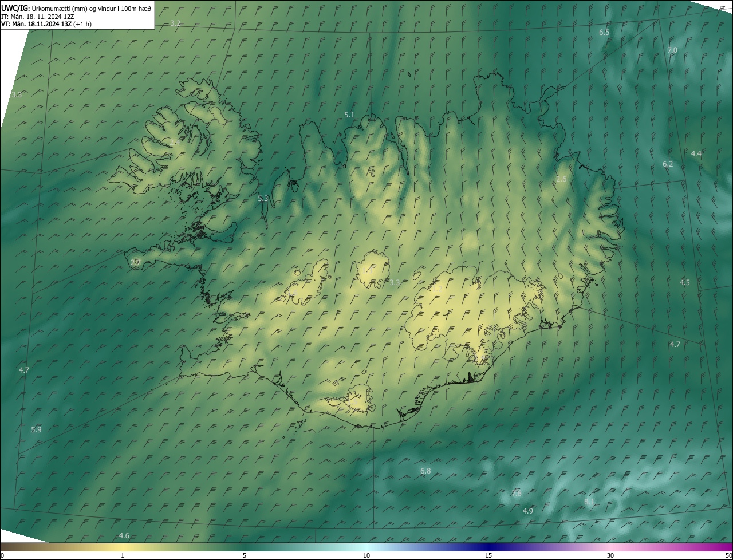Click the 4.4 value label on the map
The image size is (733, 560).
click(696, 154)
